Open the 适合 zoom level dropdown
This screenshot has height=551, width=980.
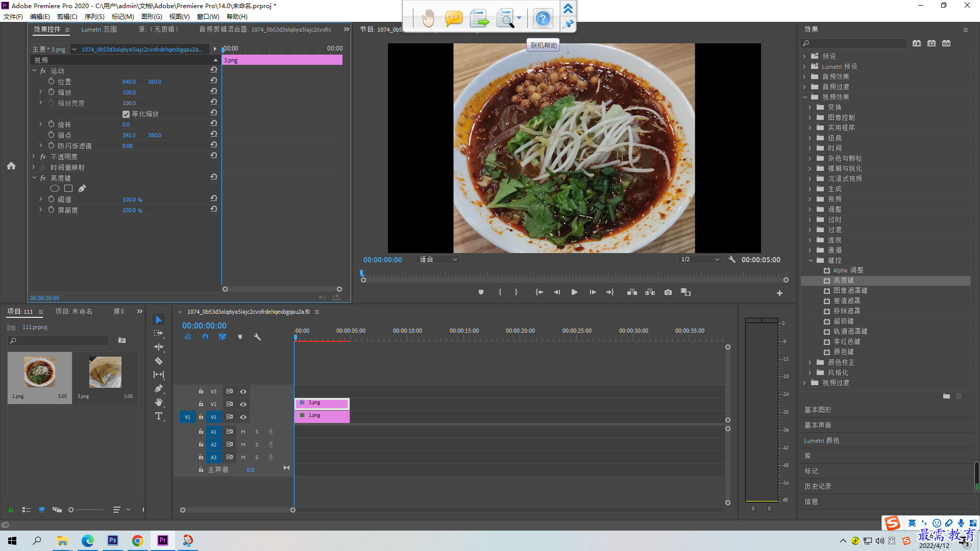click(x=438, y=259)
